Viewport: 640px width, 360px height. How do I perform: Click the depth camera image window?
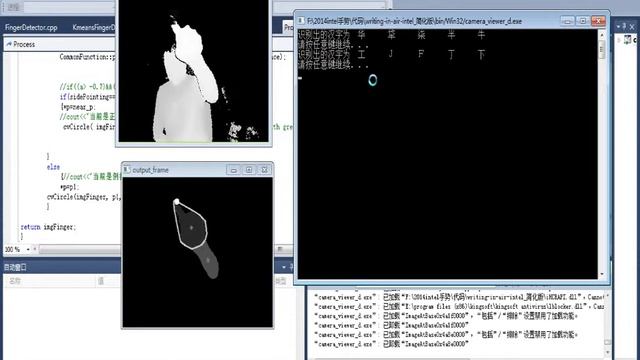click(193, 71)
